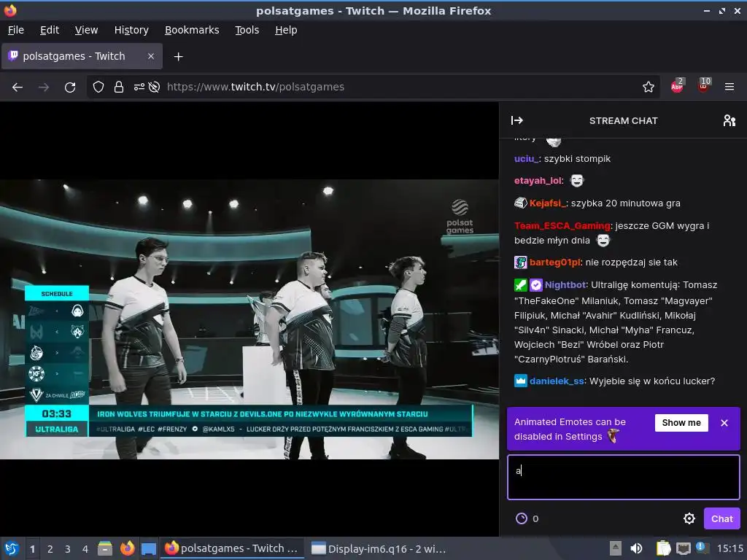Screen dimensions: 747x560
Task: Switch to workspace 4
Action: coord(85,548)
